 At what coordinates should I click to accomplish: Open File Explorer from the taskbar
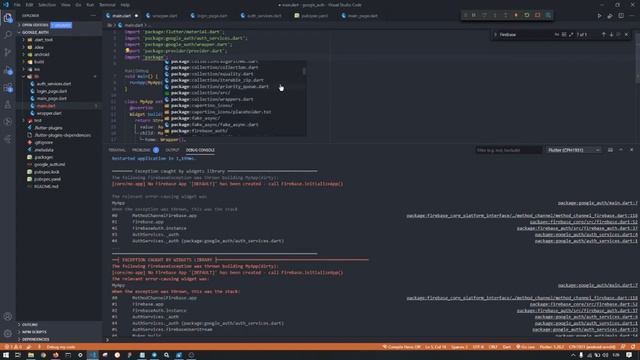click(31, 355)
